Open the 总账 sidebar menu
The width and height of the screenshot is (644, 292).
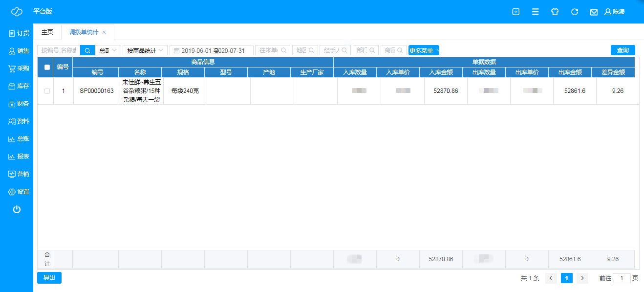click(19, 139)
